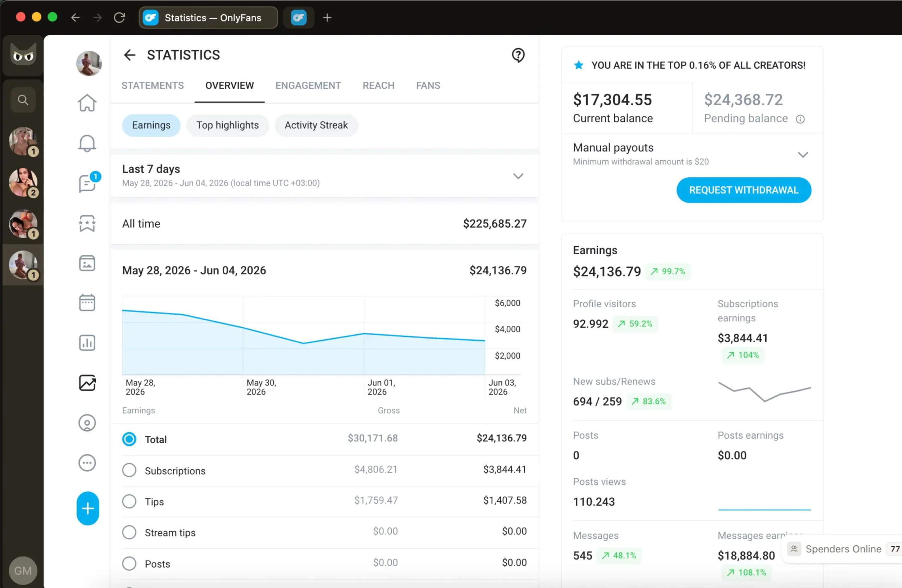This screenshot has height=588, width=902.
Task: Select the Top highlights chip
Action: pos(227,125)
